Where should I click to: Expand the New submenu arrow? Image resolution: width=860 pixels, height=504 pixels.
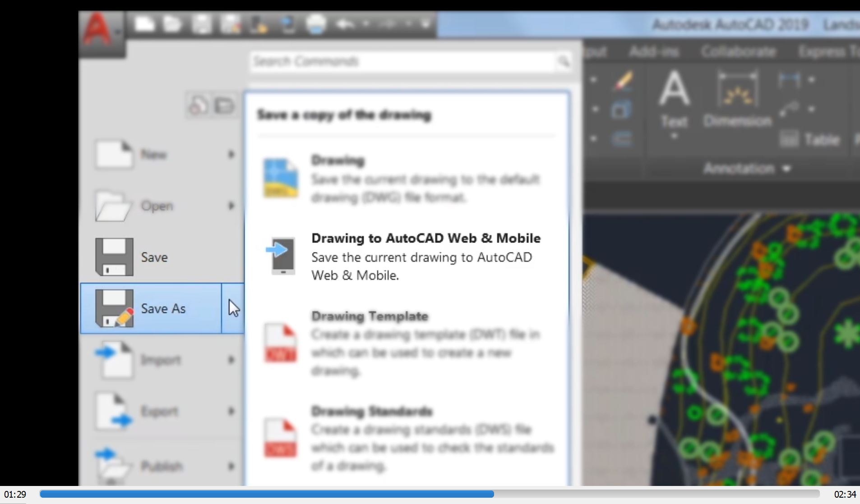point(231,155)
